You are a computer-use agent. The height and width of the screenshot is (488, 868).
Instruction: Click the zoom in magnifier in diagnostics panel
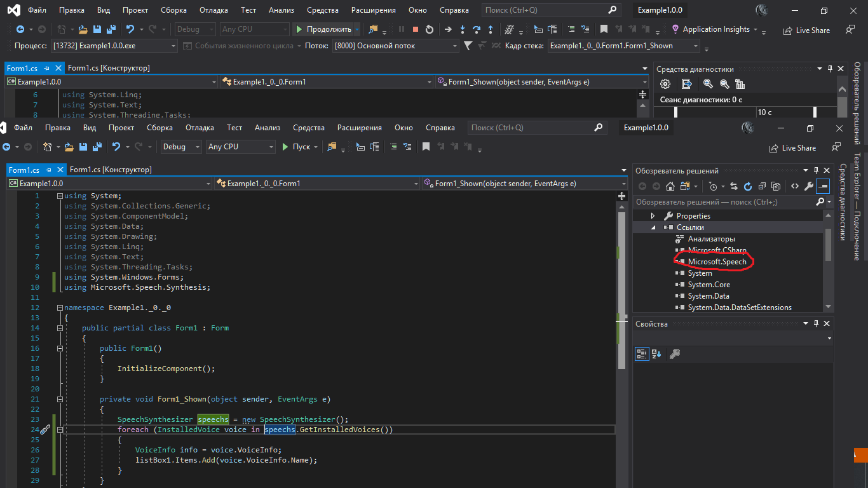click(708, 84)
